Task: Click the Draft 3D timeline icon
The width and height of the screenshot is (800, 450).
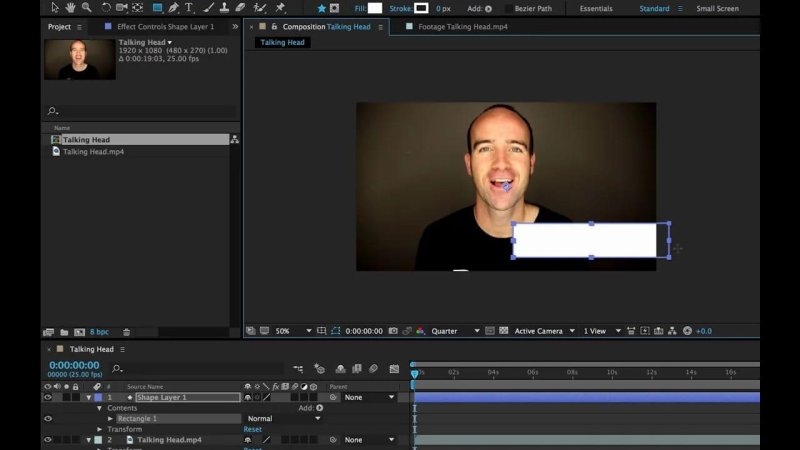Action: (x=319, y=368)
